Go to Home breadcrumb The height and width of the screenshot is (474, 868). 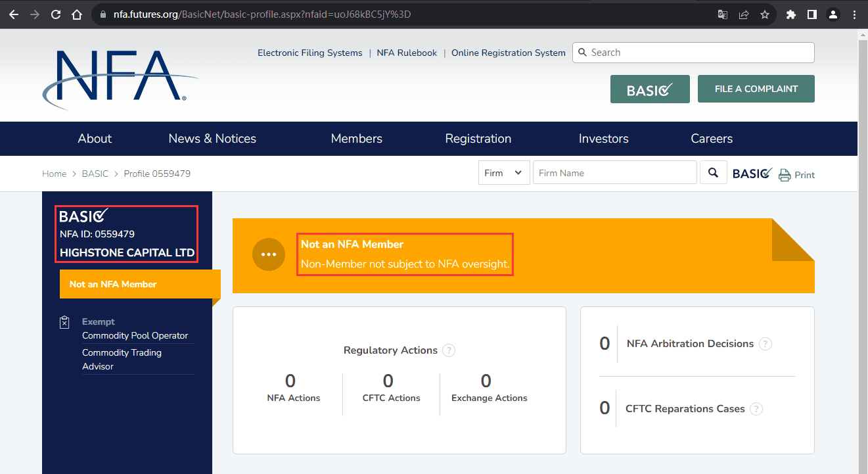pyautogui.click(x=54, y=174)
